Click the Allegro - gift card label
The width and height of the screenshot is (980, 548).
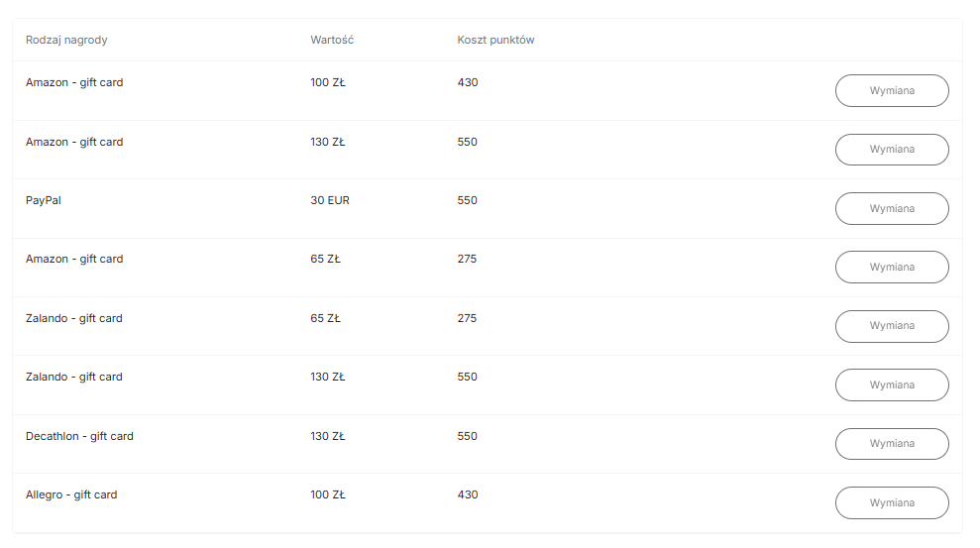pyautogui.click(x=71, y=494)
